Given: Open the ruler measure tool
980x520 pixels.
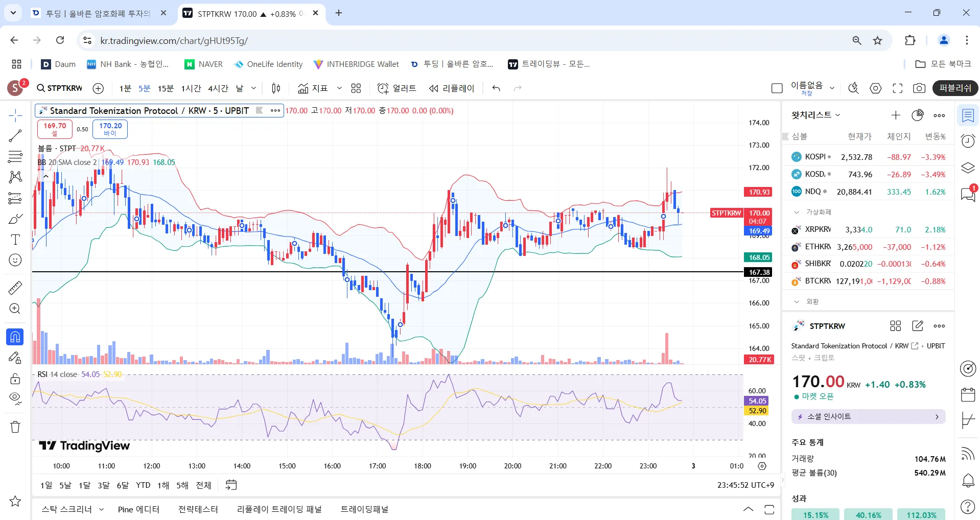Looking at the screenshot, I should (x=15, y=288).
